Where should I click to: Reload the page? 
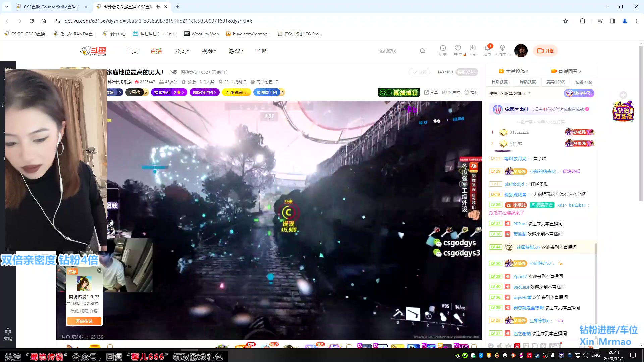click(x=32, y=21)
